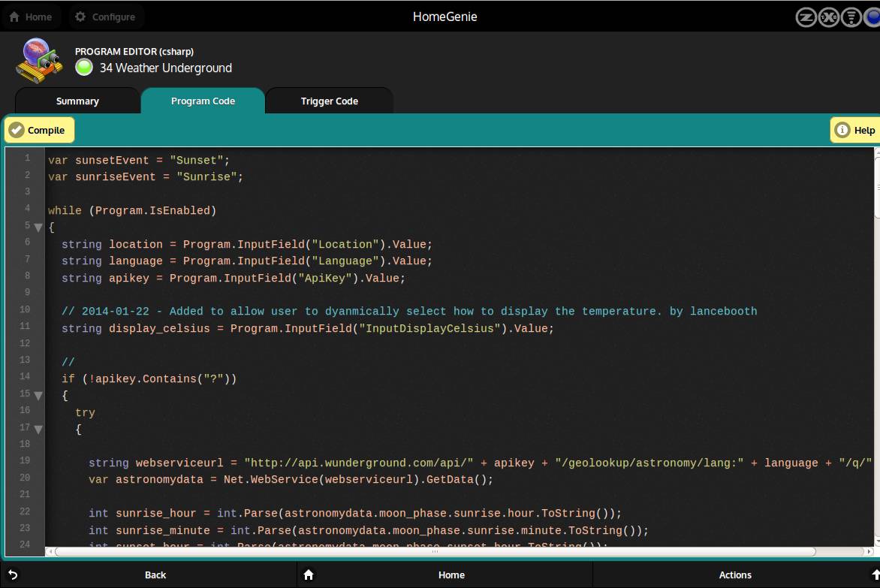Click the "int sunrise_minute" code line

tap(368, 530)
